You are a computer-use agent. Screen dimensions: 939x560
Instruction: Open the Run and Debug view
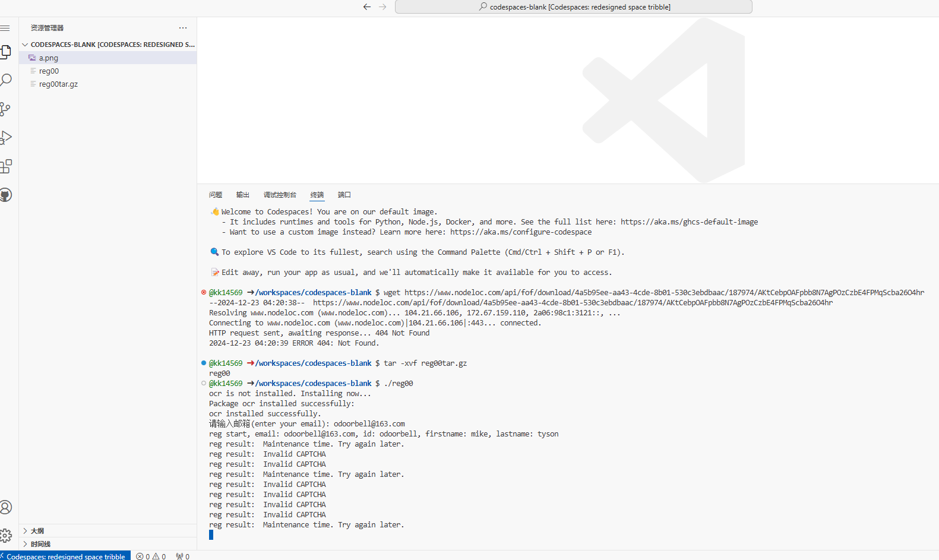click(5, 137)
